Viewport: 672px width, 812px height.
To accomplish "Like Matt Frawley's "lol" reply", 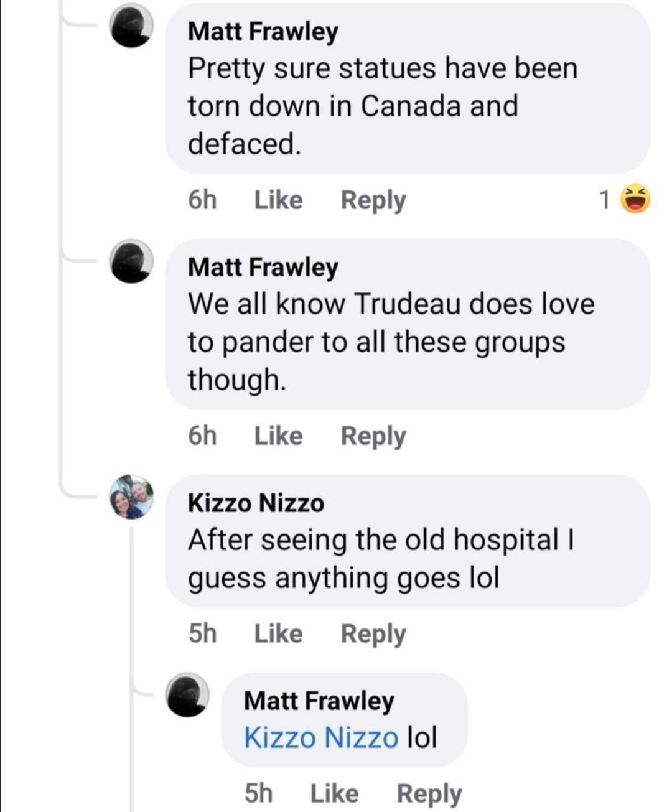I will [334, 793].
